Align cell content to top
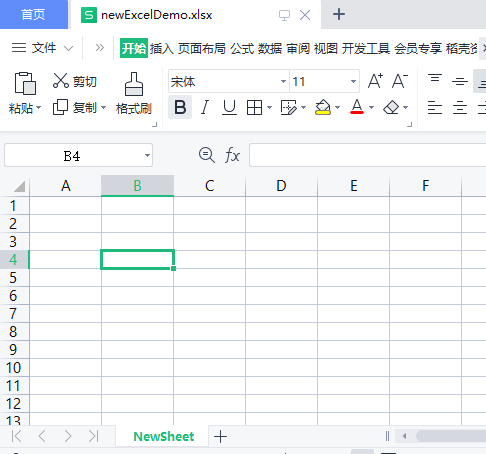 tap(435, 79)
